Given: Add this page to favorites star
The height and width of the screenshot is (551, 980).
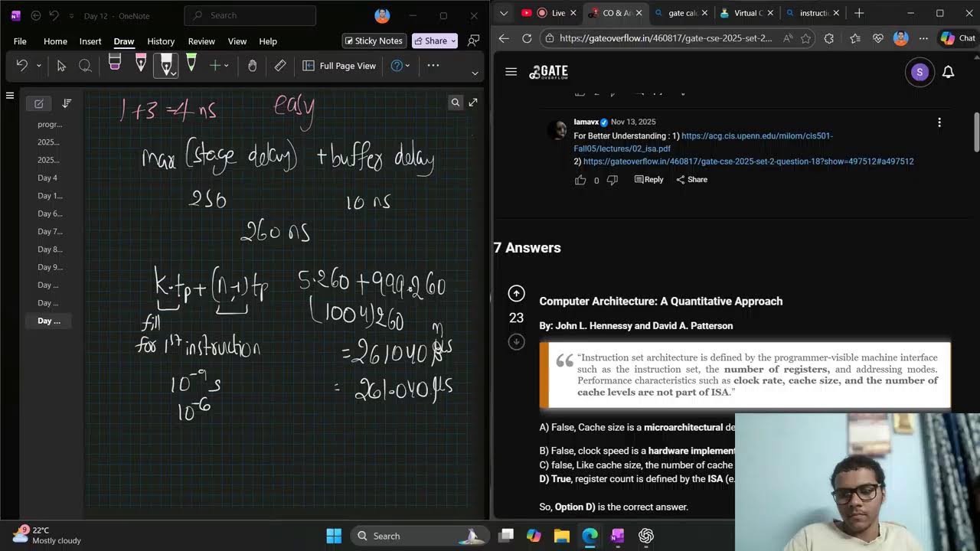Looking at the screenshot, I should (x=806, y=38).
